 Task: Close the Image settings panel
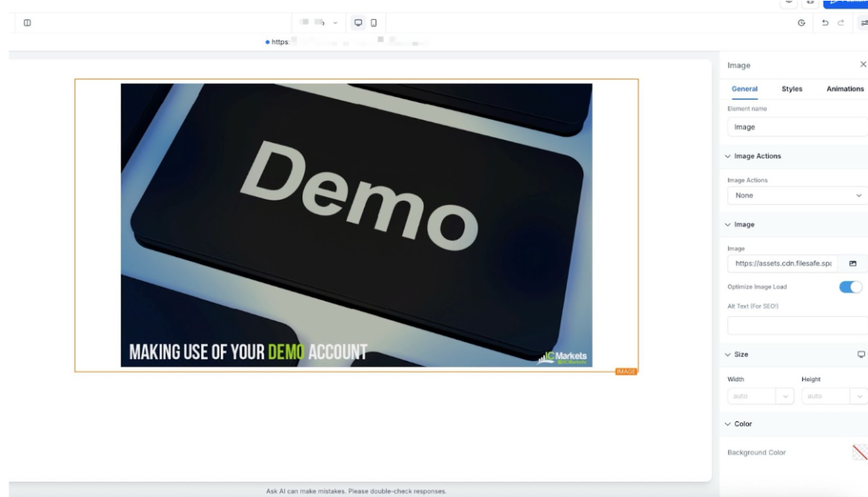(863, 65)
